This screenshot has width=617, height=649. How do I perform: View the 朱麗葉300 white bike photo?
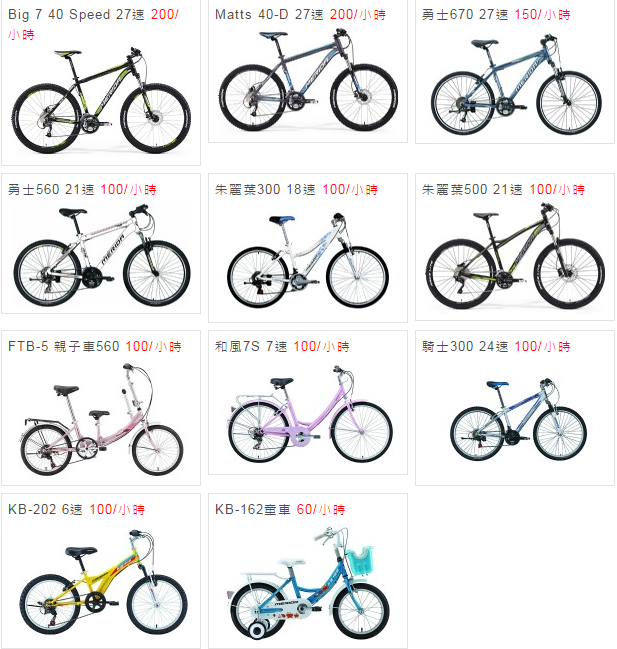(x=308, y=261)
